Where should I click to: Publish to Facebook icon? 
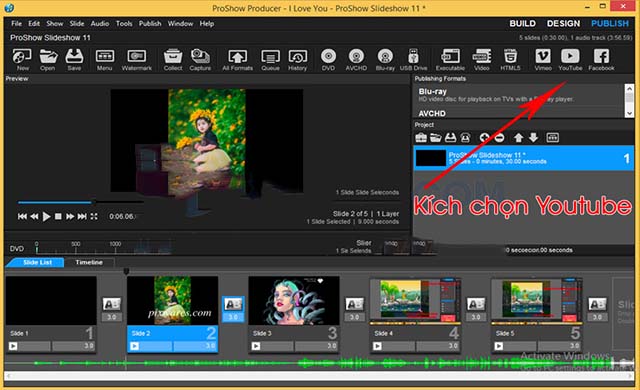pyautogui.click(x=601, y=60)
